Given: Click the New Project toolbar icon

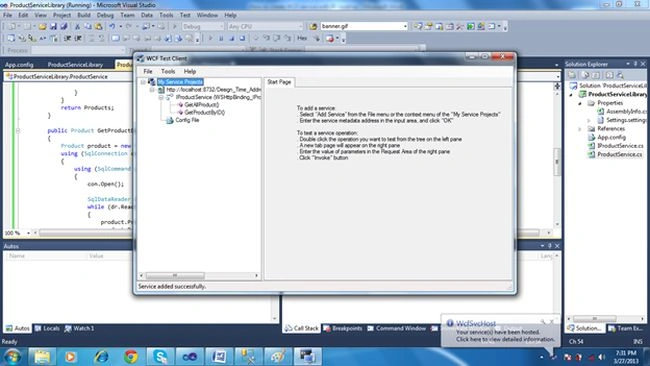Looking at the screenshot, I should (12, 26).
